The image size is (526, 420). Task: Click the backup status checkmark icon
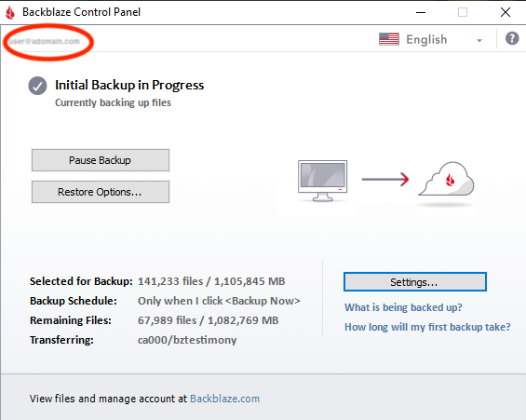tap(37, 86)
